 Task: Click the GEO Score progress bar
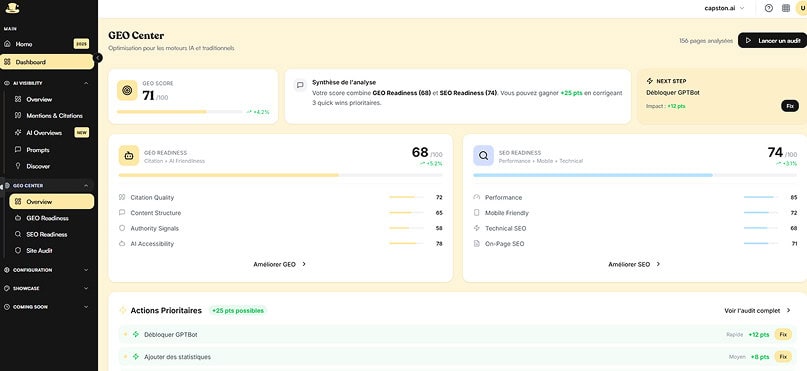point(180,112)
